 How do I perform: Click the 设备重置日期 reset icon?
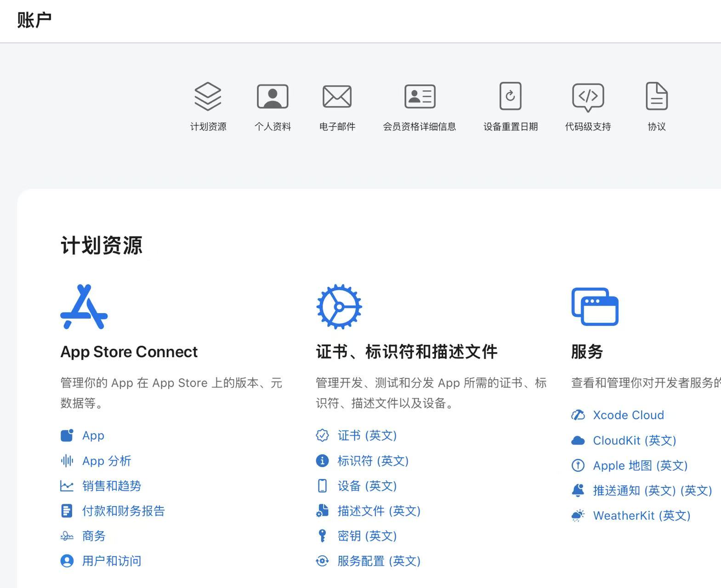coord(510,97)
